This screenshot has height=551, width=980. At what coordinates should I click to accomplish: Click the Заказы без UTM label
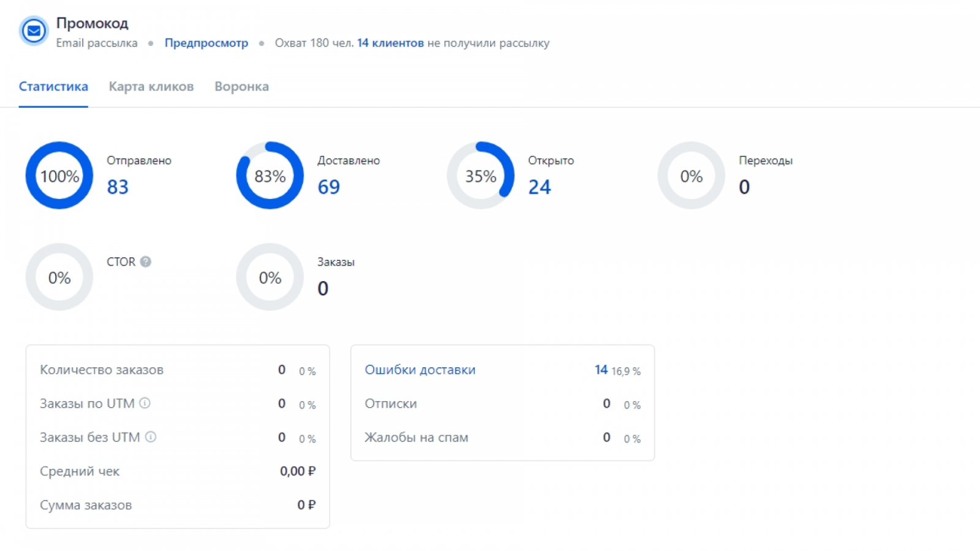coord(90,437)
